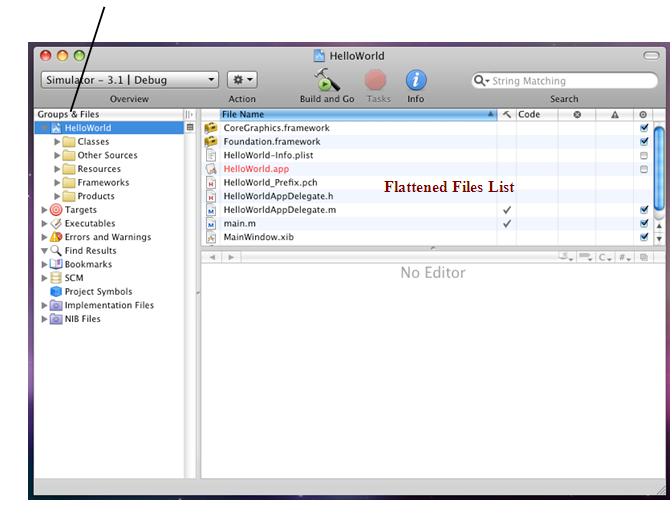Toggle target checkbox for CoreGraphics.framework
This screenshot has height=517, width=672.
pyautogui.click(x=644, y=127)
